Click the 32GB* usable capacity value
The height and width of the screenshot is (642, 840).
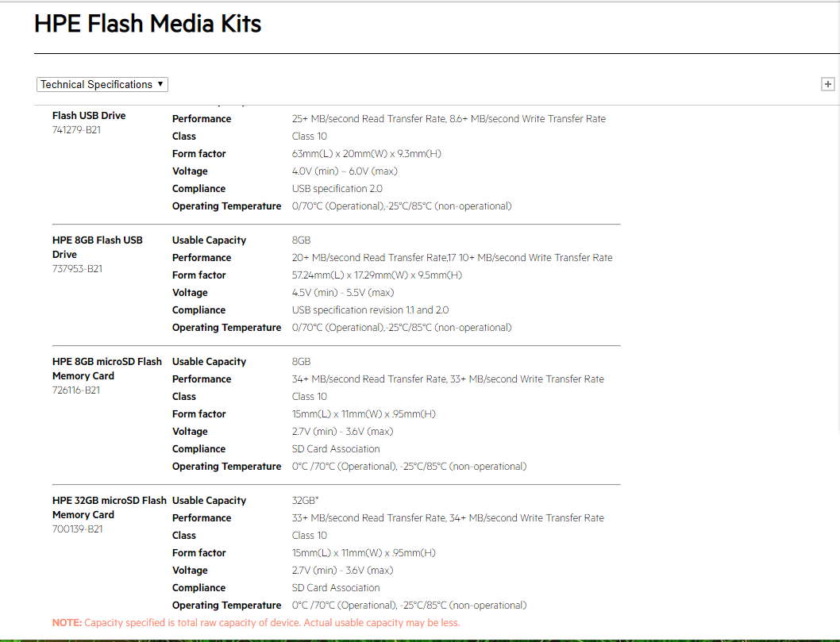tap(305, 501)
